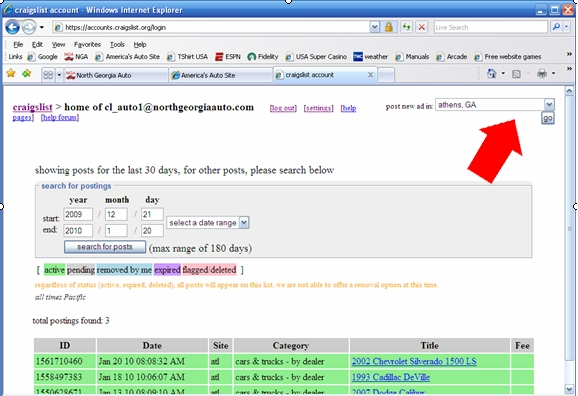
Task: Click the Refresh page icon
Action: tap(406, 27)
